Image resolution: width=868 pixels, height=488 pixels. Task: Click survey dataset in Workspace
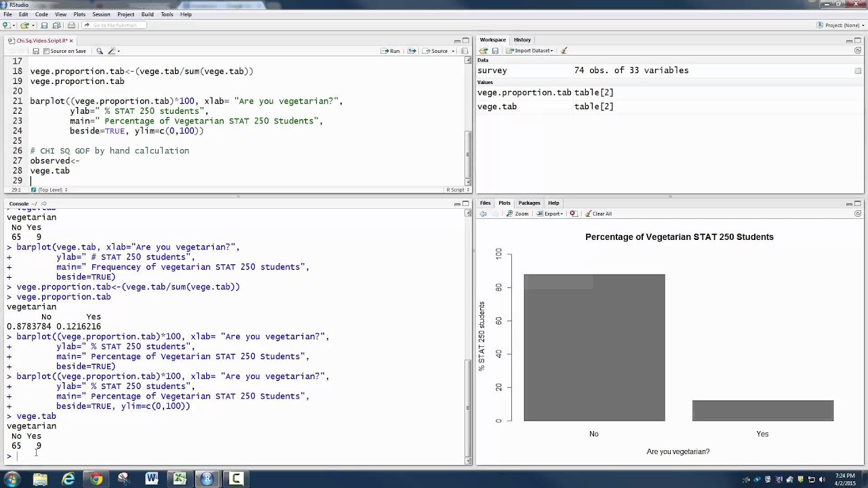pyautogui.click(x=492, y=70)
